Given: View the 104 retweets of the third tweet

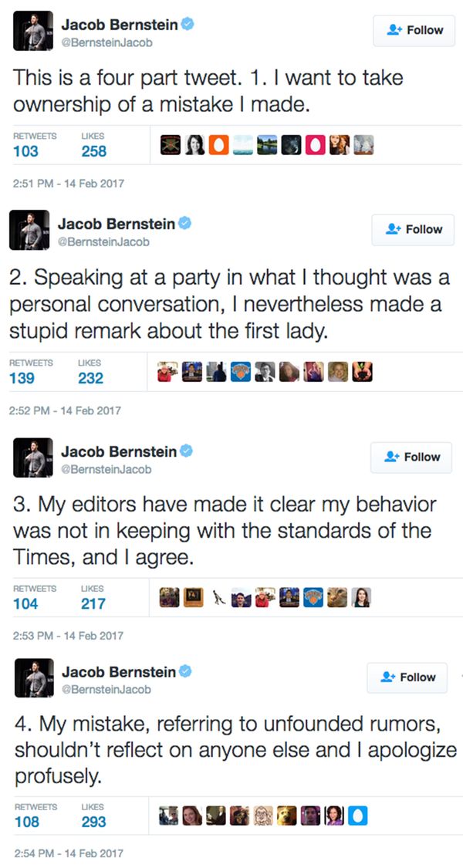Looking at the screenshot, I should coord(25,603).
